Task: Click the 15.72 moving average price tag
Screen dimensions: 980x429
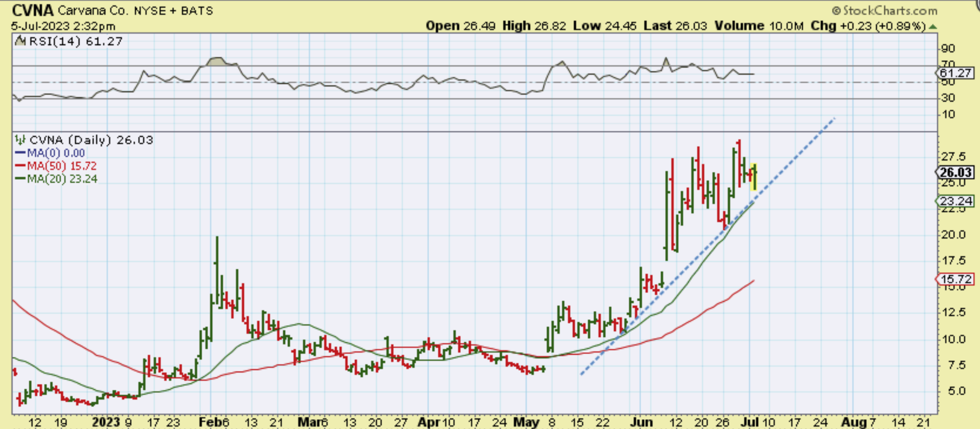Action: pos(956,279)
